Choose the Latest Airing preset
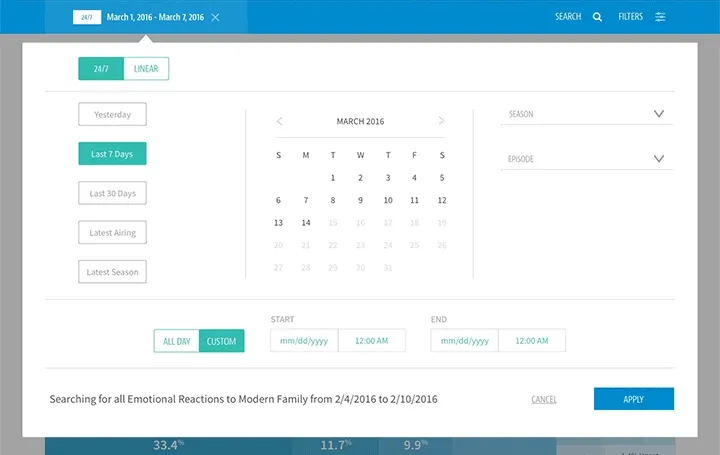 [112, 233]
